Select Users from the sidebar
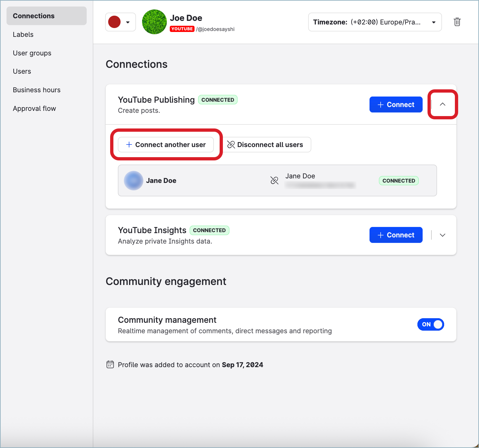Image resolution: width=479 pixels, height=448 pixels. click(x=22, y=71)
